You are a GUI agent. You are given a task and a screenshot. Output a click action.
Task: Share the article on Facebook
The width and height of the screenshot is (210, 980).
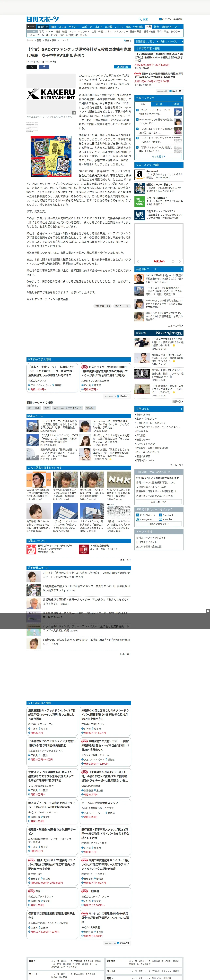(x=44, y=67)
